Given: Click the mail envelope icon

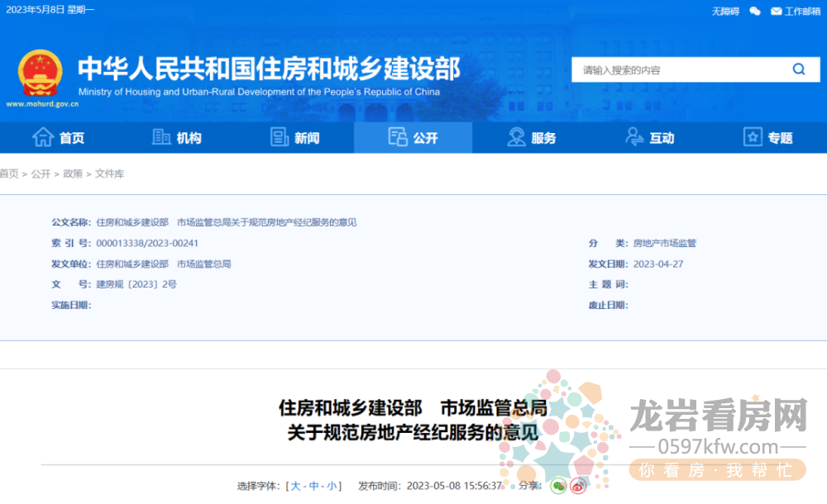Looking at the screenshot, I should pyautogui.click(x=776, y=11).
